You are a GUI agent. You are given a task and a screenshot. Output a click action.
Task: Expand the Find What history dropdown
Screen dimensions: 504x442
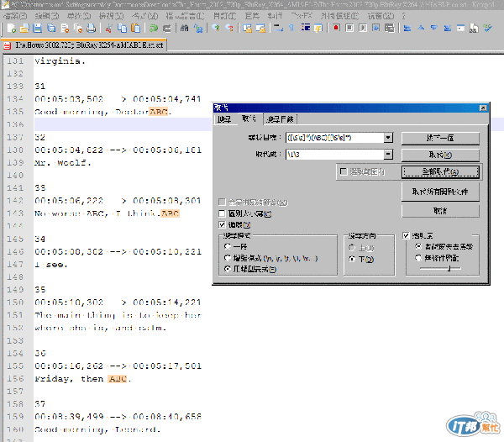(x=388, y=138)
